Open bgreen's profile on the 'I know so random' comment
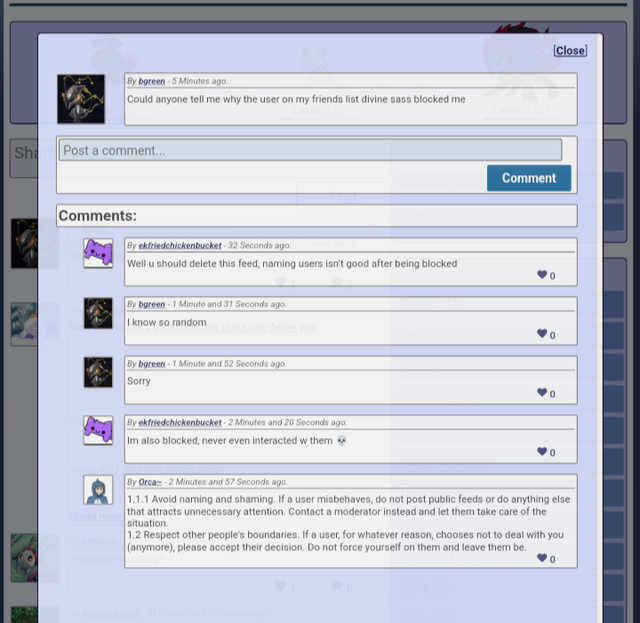Screen dimensions: 640x623 click(x=151, y=304)
